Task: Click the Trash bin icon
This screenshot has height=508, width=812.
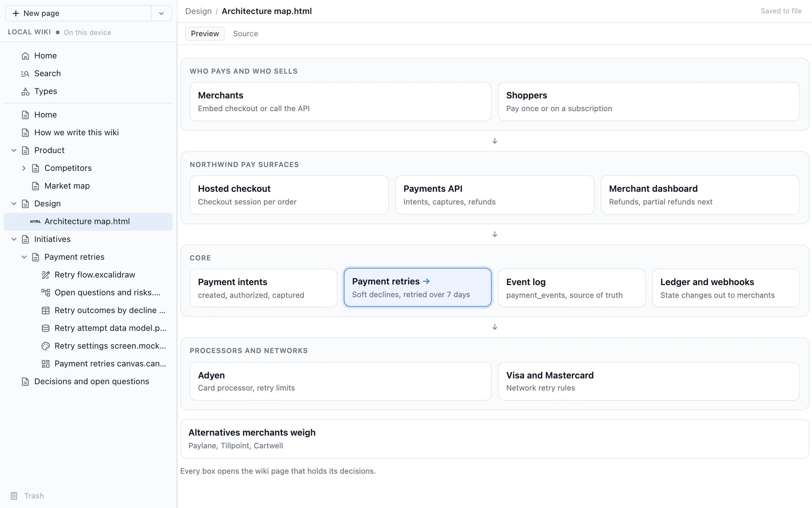Action: pyautogui.click(x=14, y=496)
